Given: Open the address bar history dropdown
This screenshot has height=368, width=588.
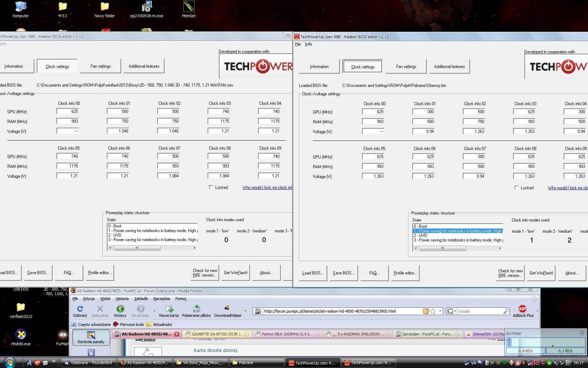Looking at the screenshot, I should coord(440,311).
